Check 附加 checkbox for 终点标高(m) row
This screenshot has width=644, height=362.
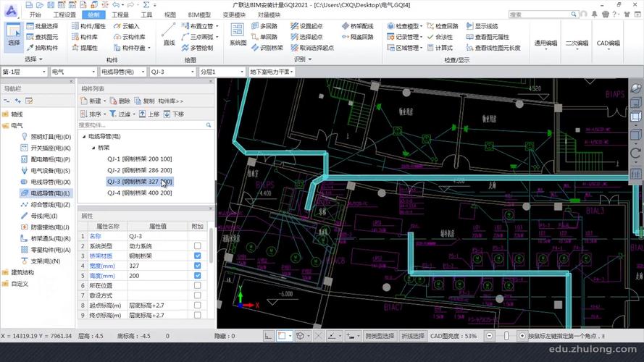click(198, 315)
